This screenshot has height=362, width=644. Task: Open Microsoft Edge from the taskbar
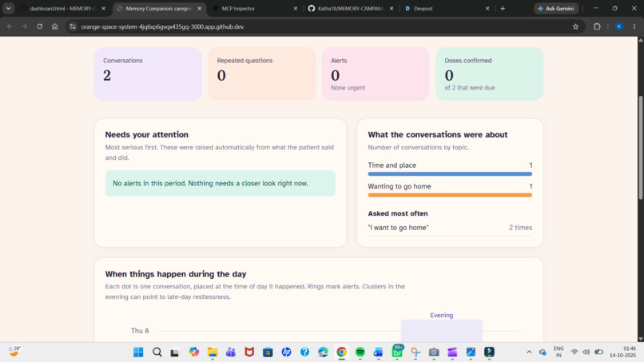(324, 352)
